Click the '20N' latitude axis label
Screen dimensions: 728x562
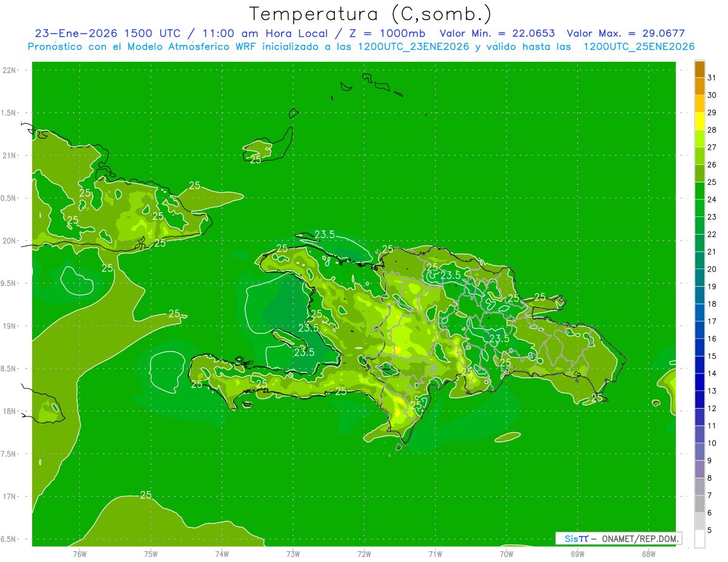click(x=10, y=241)
